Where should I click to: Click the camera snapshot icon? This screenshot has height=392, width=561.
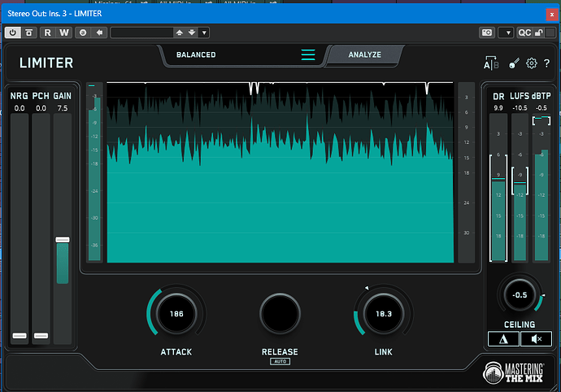[x=487, y=33]
